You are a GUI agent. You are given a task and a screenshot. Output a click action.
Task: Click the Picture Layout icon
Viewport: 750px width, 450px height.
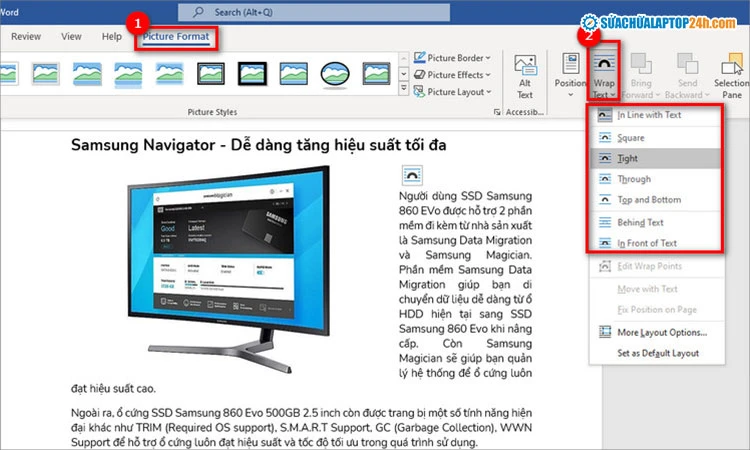[x=419, y=91]
